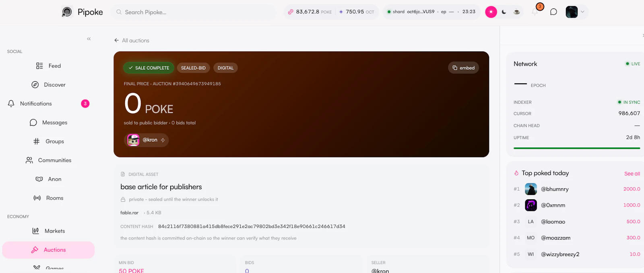Click the Discover compass icon
Image resolution: width=644 pixels, height=273 pixels.
35,85
